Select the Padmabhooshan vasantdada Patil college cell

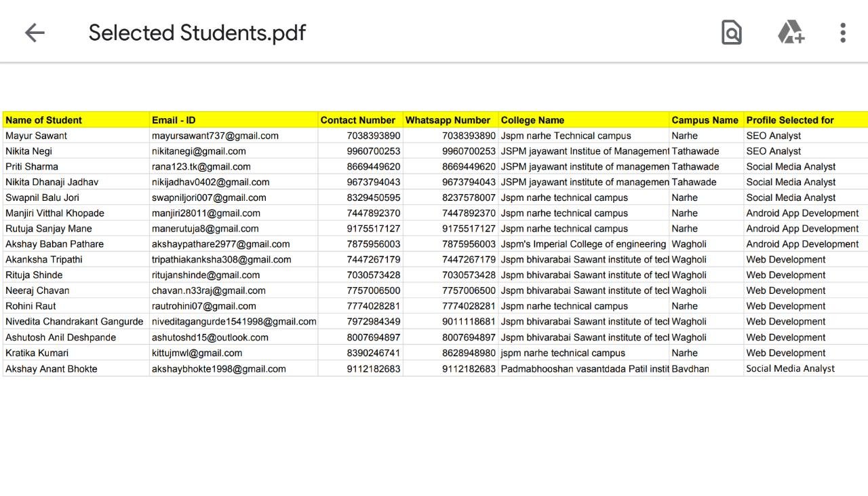585,369
